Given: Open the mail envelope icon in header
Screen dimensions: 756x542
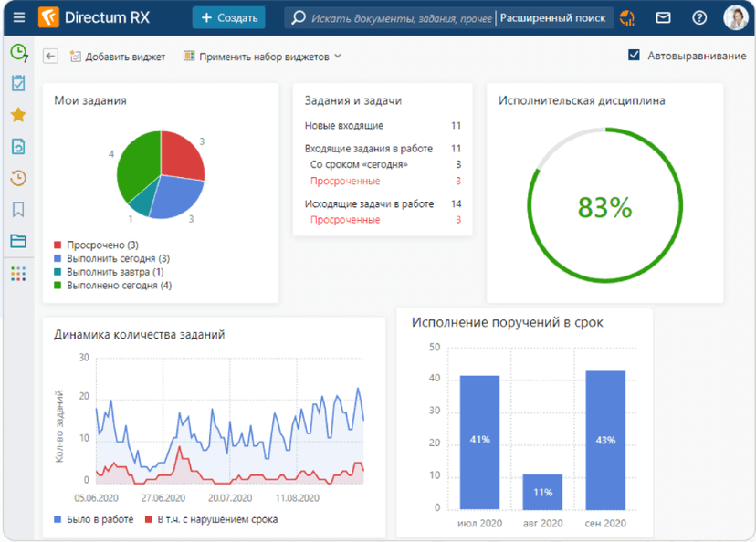Looking at the screenshot, I should 663,17.
